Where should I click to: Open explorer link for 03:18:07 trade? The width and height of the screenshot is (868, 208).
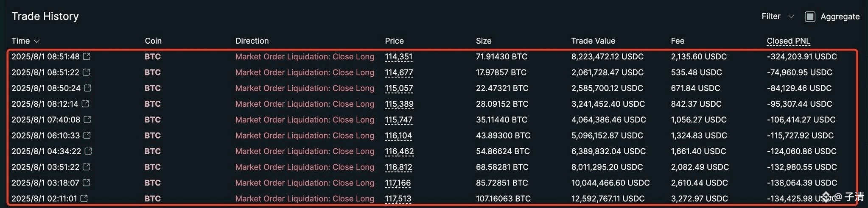86,183
